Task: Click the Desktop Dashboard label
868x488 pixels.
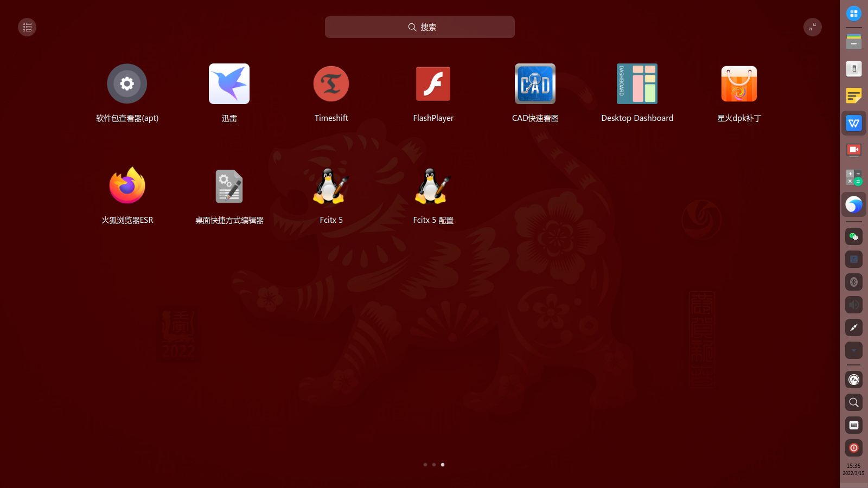Action: [637, 118]
